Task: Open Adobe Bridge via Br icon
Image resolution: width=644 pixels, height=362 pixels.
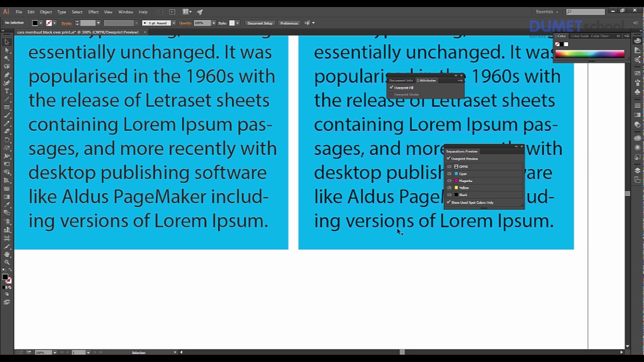Action: pyautogui.click(x=160, y=12)
